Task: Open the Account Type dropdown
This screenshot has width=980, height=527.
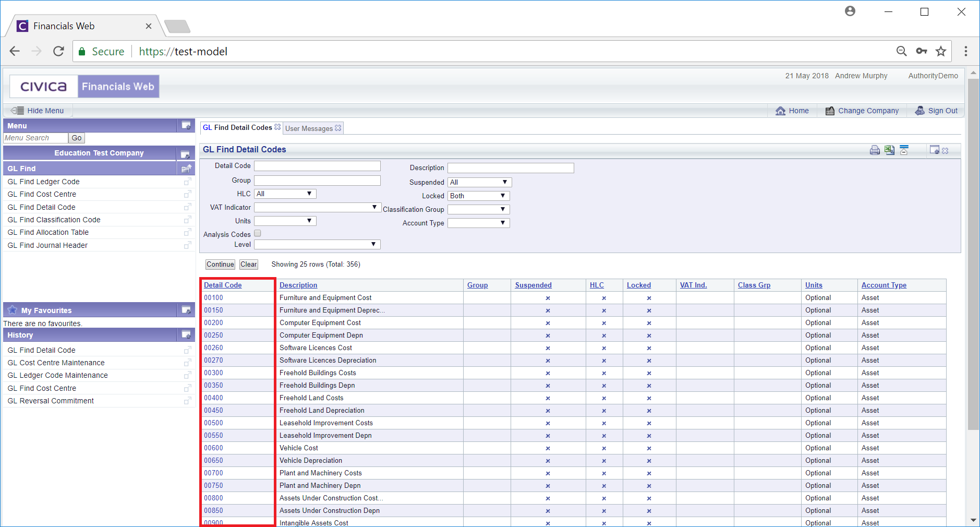Action: (479, 223)
